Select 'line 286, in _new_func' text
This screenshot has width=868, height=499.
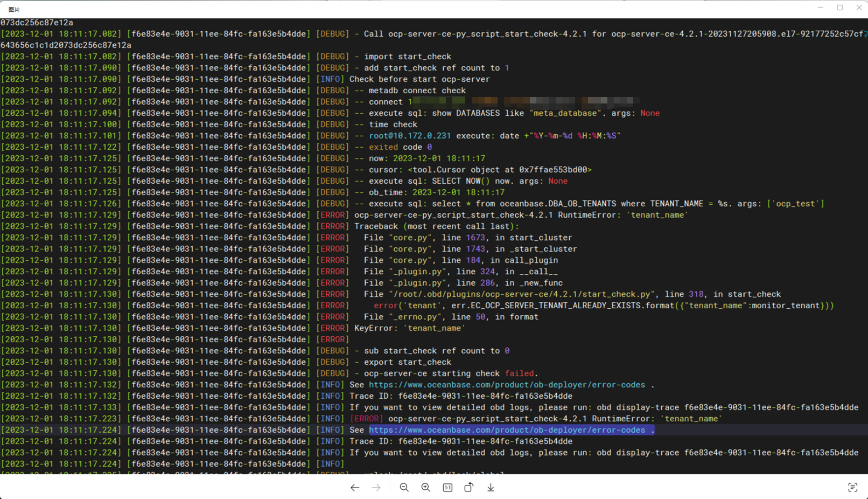pyautogui.click(x=509, y=283)
